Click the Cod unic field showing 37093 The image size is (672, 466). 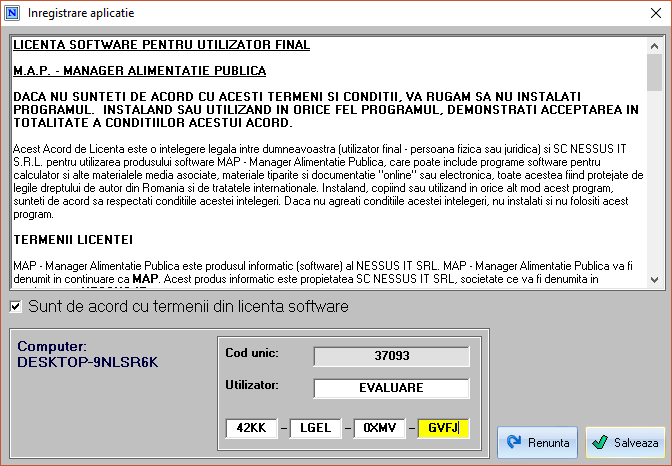[391, 356]
